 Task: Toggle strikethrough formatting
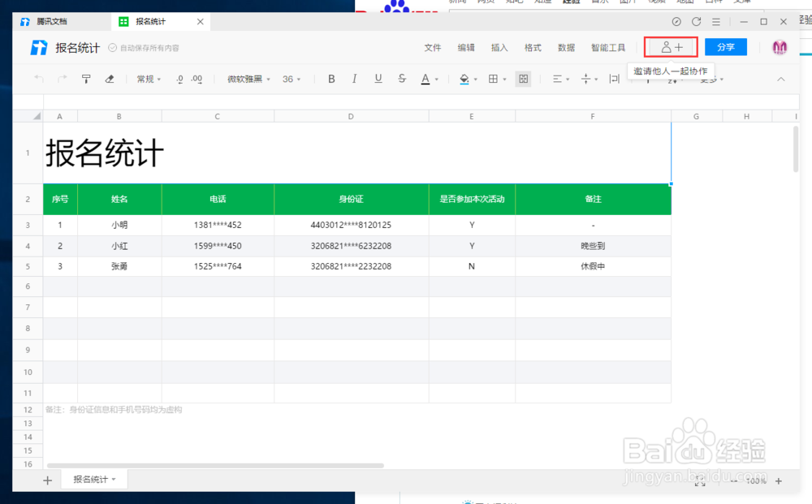click(401, 79)
